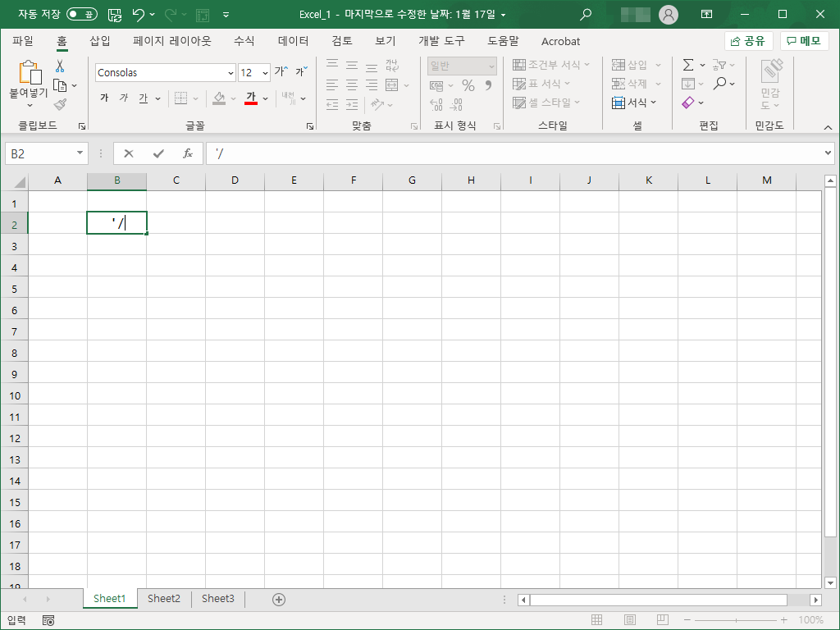
Task: Add a new sheet with the plus icon
Action: tap(279, 600)
